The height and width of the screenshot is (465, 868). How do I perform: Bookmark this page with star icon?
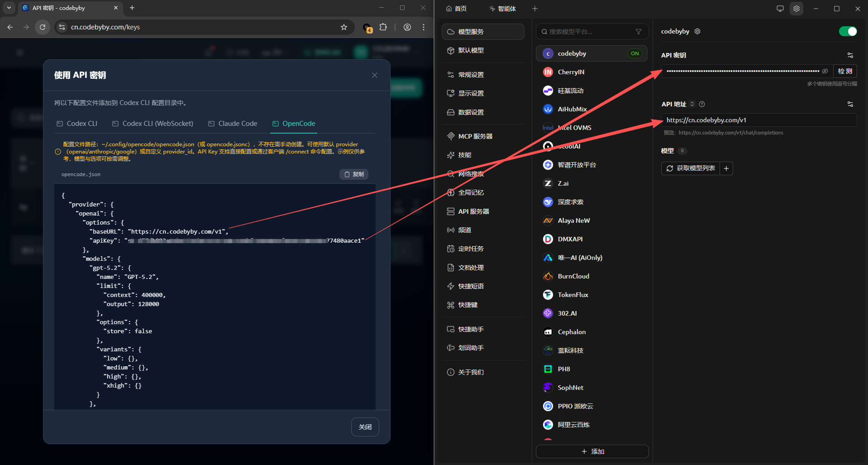tap(344, 27)
